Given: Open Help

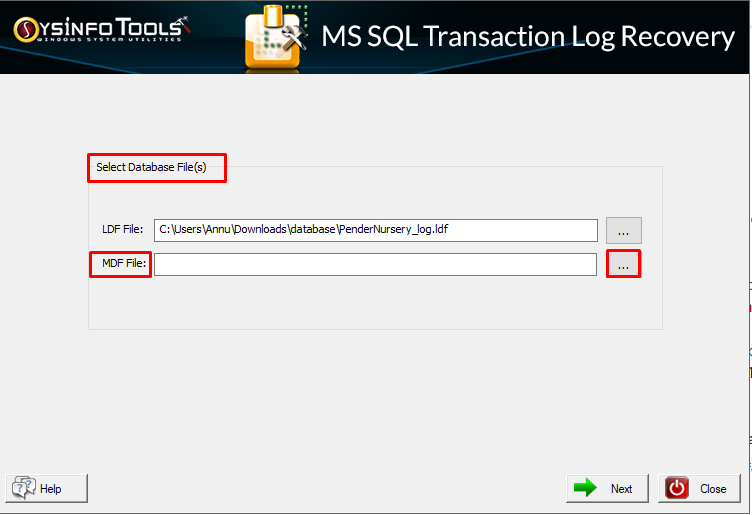Looking at the screenshot, I should (47, 488).
